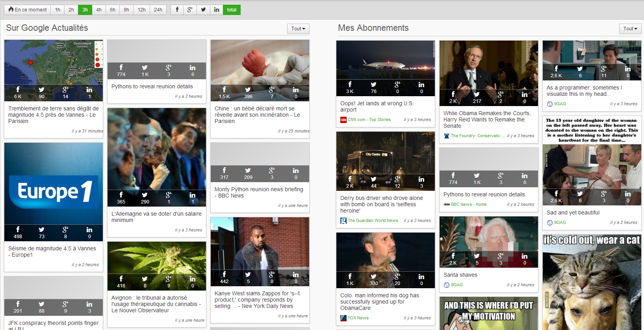This screenshot has width=644, height=330.
Task: Open the Tout dropdown for Sur Google Actualités
Action: pos(298,29)
